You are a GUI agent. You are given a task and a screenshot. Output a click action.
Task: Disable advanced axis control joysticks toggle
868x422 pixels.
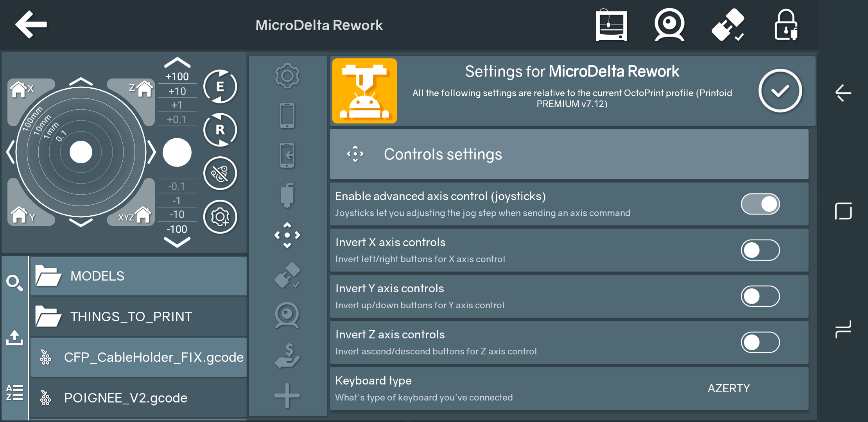760,204
